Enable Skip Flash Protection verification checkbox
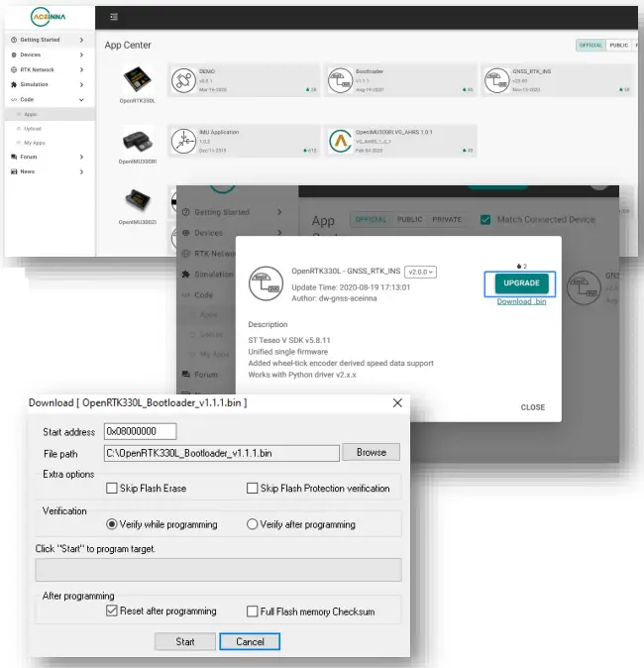Screen dimensions: 644x668 pos(252,489)
